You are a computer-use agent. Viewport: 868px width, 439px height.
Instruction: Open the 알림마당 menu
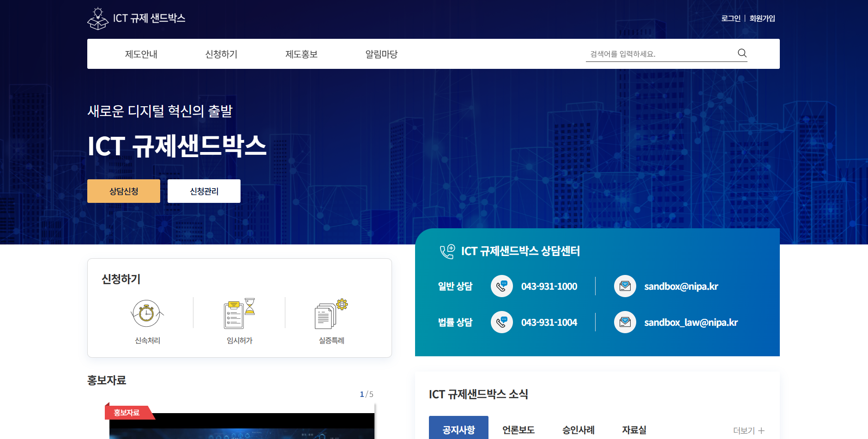[x=381, y=54]
